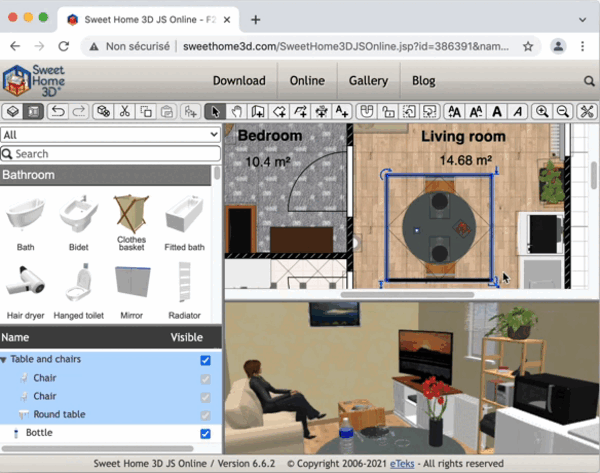Image resolution: width=600 pixels, height=473 pixels.
Task: Toggle Round table visibility checkbox
Action: tap(205, 415)
